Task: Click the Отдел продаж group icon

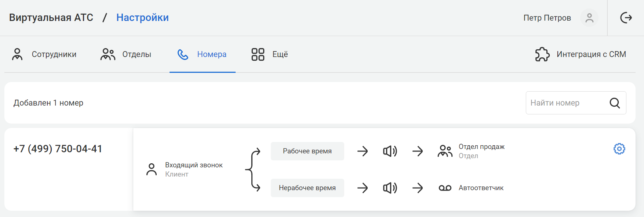Action: coord(445,151)
